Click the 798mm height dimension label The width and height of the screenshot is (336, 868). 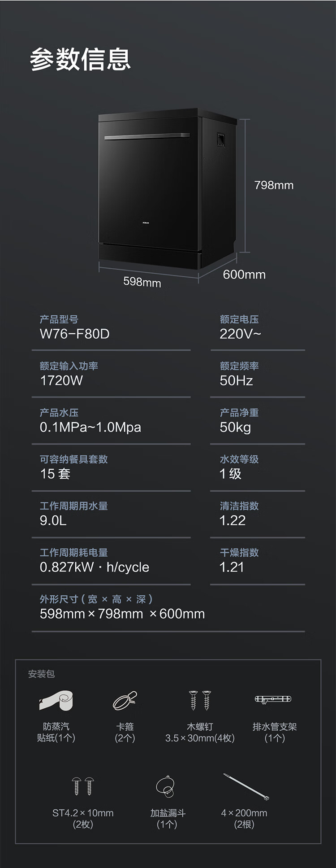(274, 185)
